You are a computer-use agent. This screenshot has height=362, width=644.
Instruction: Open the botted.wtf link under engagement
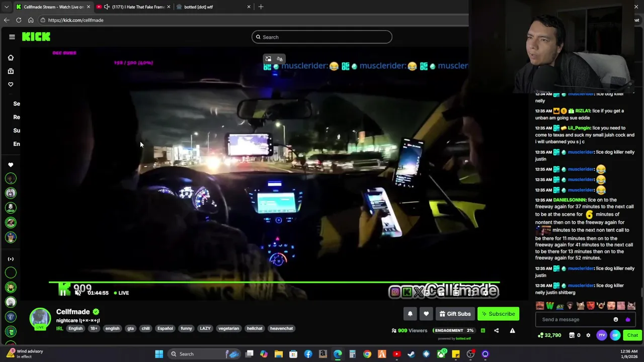[463, 338]
